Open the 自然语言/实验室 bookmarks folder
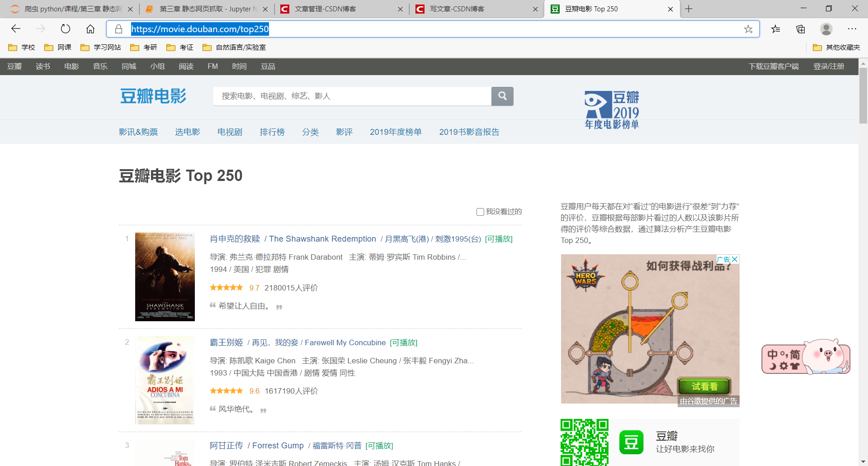Image resolution: width=868 pixels, height=466 pixels. tap(234, 47)
